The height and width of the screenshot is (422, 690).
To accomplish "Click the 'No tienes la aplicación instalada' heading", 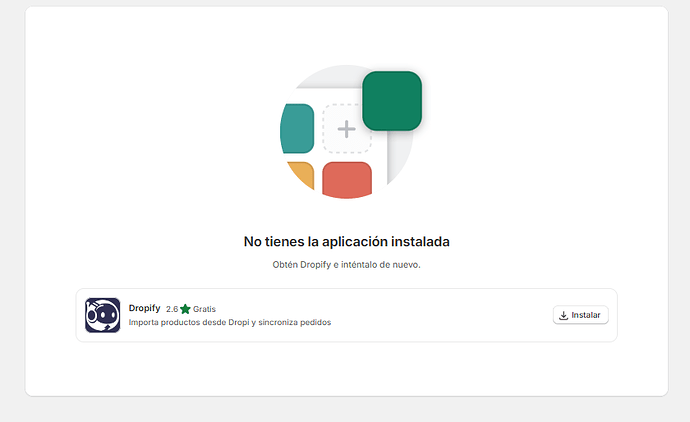I will coord(347,242).
